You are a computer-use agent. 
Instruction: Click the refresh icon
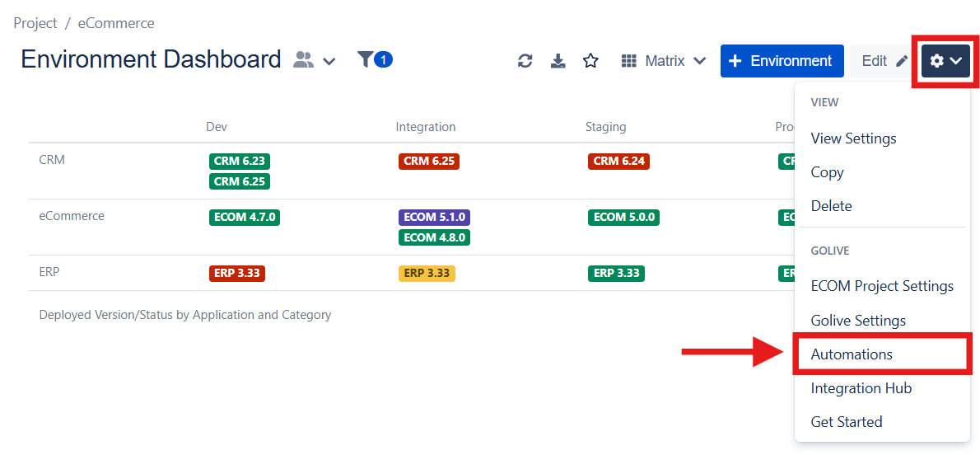pyautogui.click(x=525, y=61)
